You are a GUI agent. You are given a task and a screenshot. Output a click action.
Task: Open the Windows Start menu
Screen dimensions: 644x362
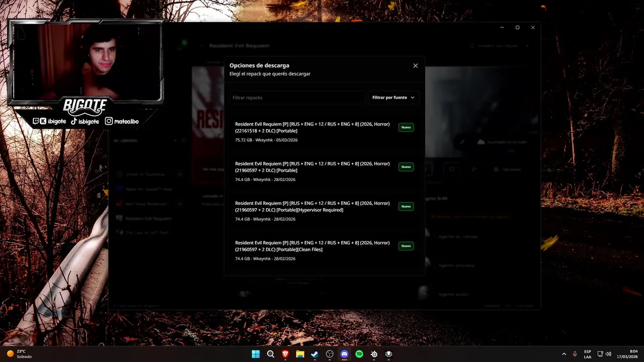(256, 354)
